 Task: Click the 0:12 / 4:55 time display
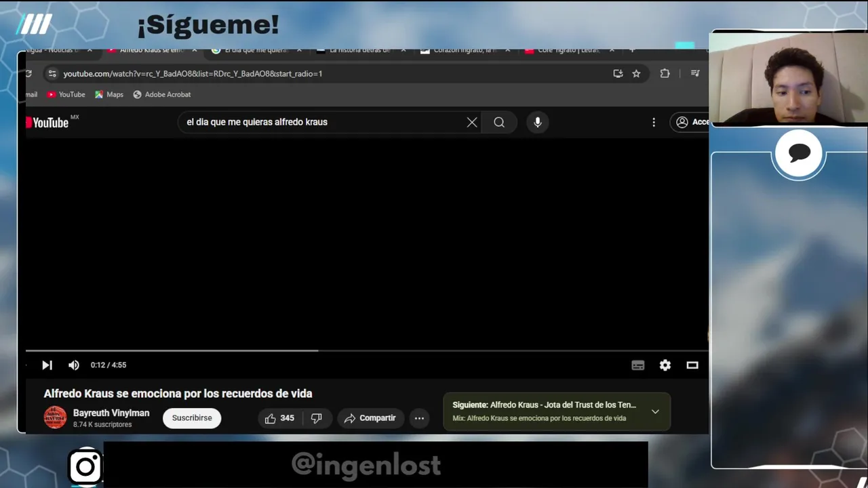click(x=108, y=365)
